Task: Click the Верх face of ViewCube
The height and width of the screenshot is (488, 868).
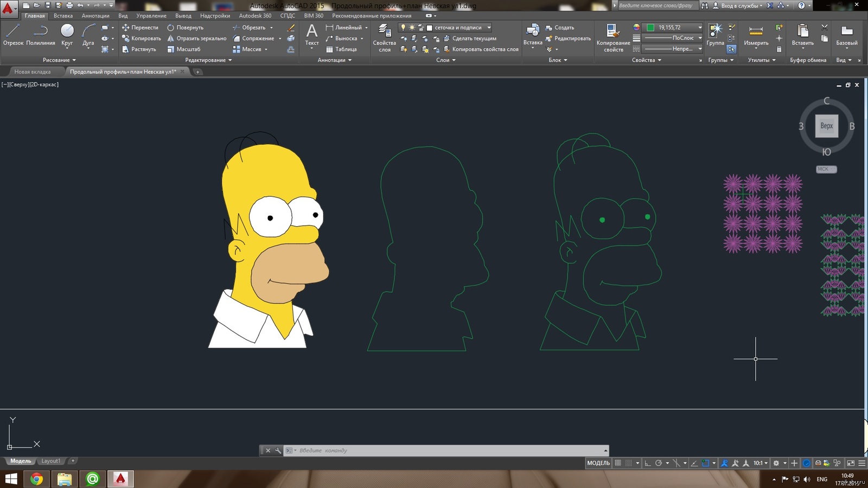Action: pyautogui.click(x=826, y=126)
